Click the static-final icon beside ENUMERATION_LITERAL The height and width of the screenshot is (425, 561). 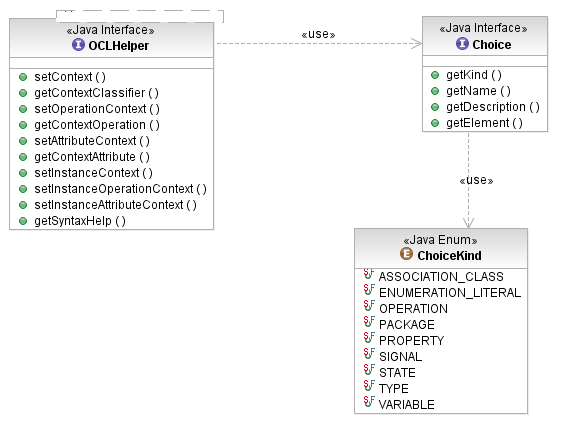369,290
